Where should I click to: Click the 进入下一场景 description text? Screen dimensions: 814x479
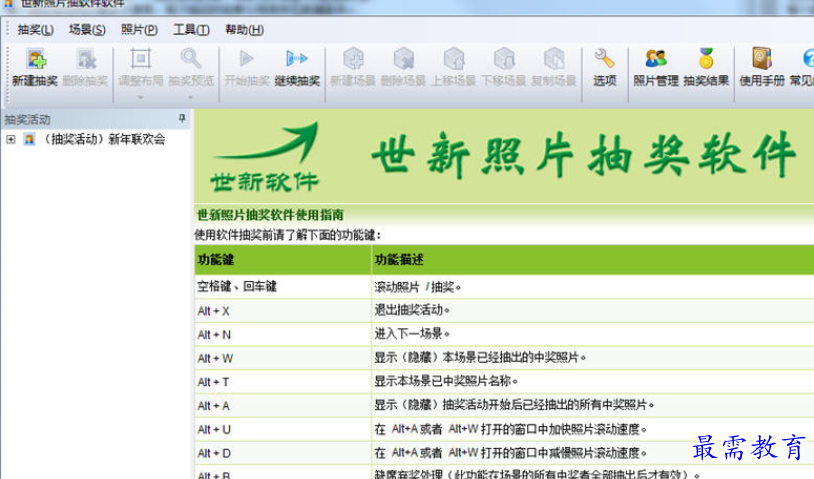tap(412, 334)
